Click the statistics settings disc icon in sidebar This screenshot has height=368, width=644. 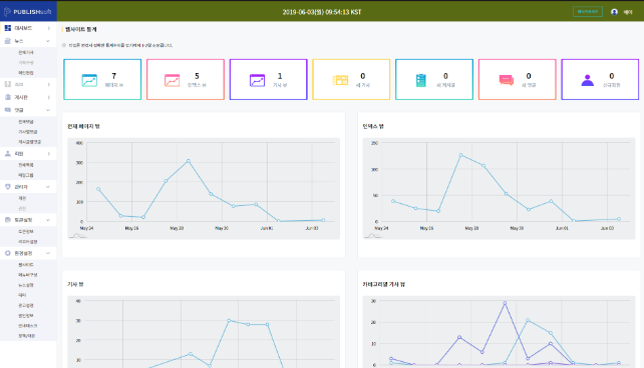(7, 220)
